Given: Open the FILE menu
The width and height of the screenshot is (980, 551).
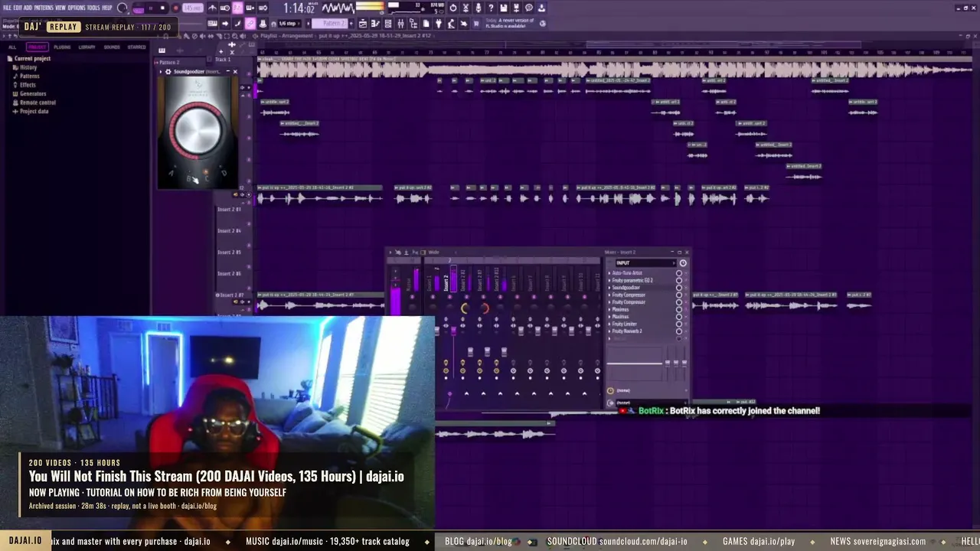Looking at the screenshot, I should point(7,8).
